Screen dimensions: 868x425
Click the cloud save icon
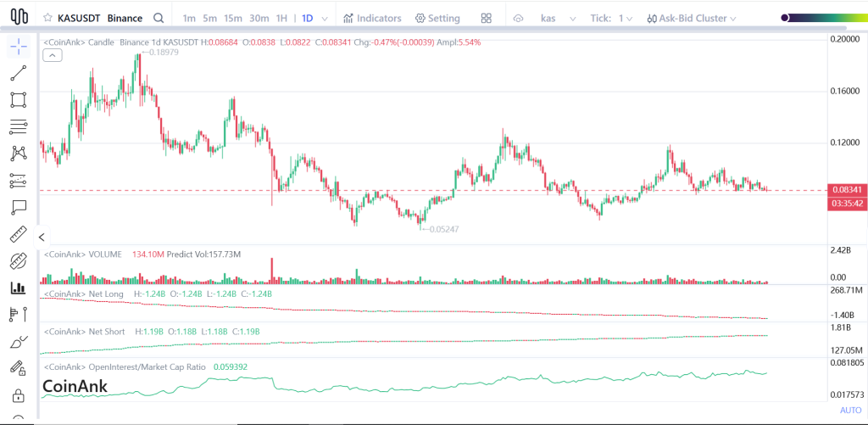coord(519,19)
